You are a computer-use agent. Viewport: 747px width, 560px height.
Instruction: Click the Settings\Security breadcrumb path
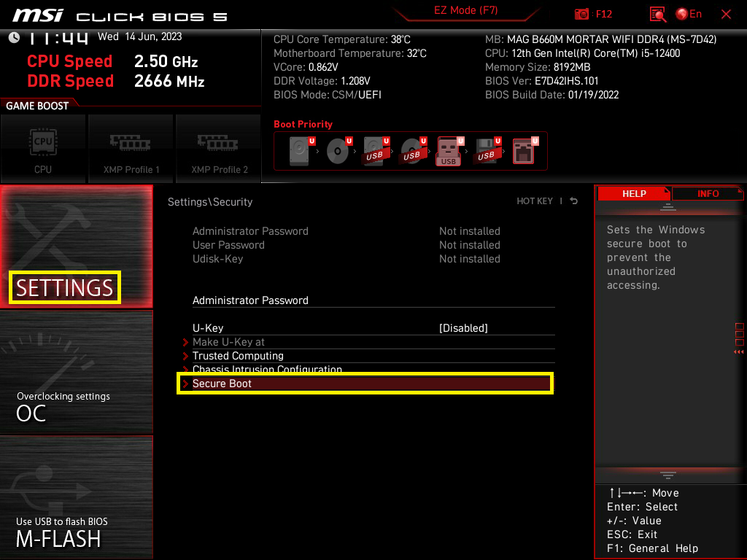[x=209, y=202]
